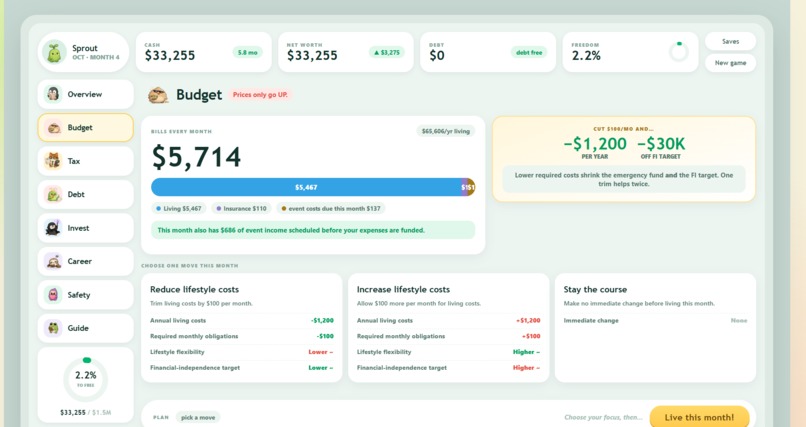806x427 pixels.
Task: Click the $3,275 net worth change badge
Action: (x=387, y=52)
